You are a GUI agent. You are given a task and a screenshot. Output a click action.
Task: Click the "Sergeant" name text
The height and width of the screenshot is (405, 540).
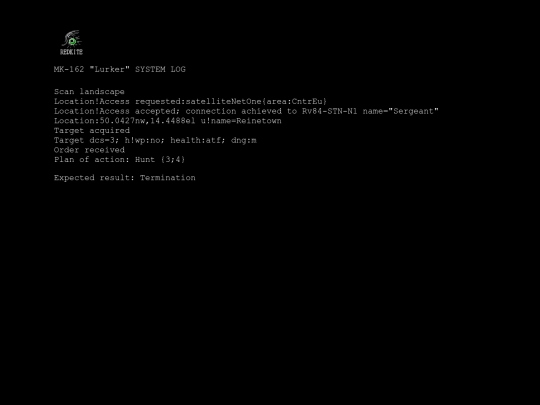click(413, 111)
